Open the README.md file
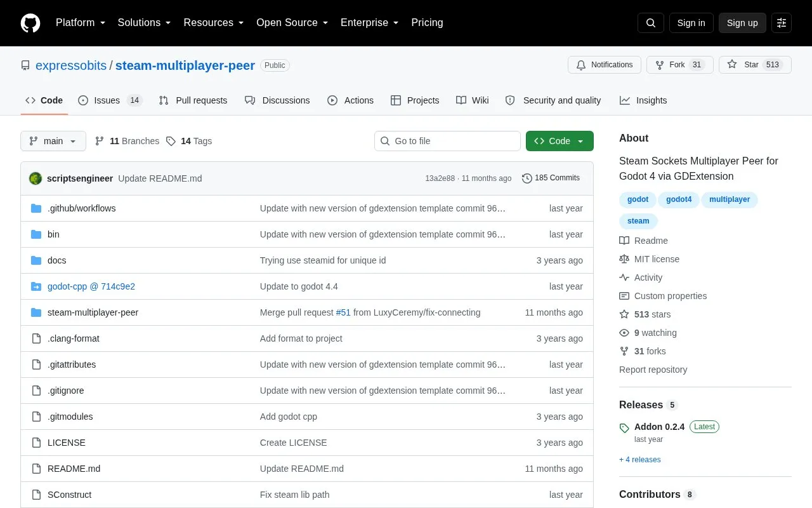This screenshot has height=508, width=812. pos(74,469)
